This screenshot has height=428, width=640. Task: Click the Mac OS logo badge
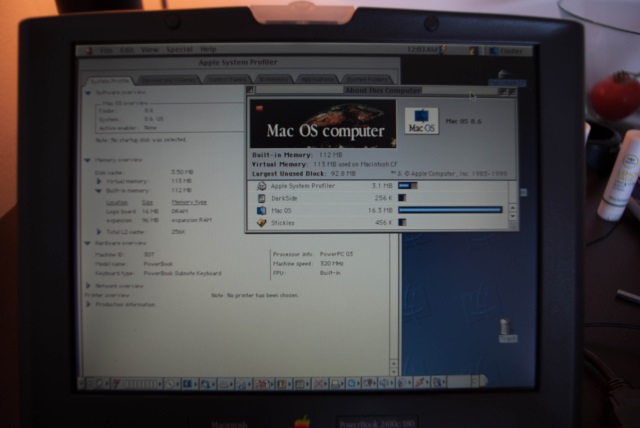[x=422, y=121]
